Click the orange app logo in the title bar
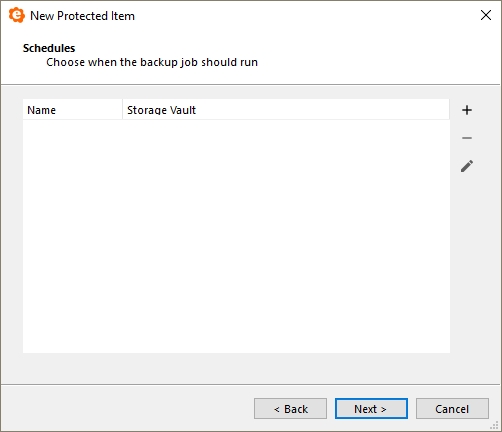 17,15
